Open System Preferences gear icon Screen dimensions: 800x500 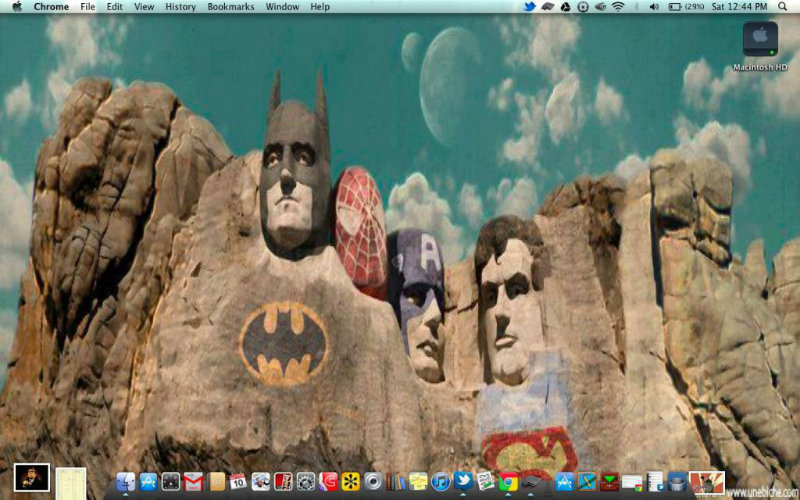coord(306,481)
